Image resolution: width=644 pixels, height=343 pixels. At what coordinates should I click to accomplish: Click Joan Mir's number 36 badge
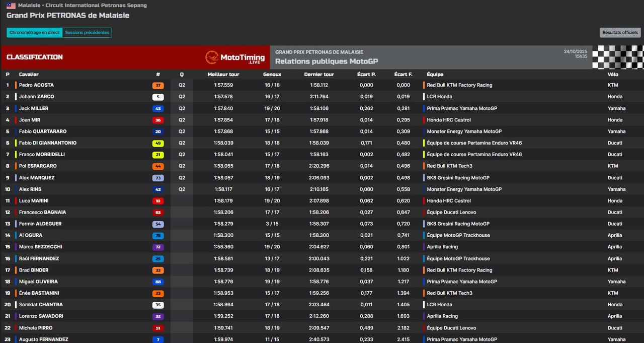click(x=158, y=120)
